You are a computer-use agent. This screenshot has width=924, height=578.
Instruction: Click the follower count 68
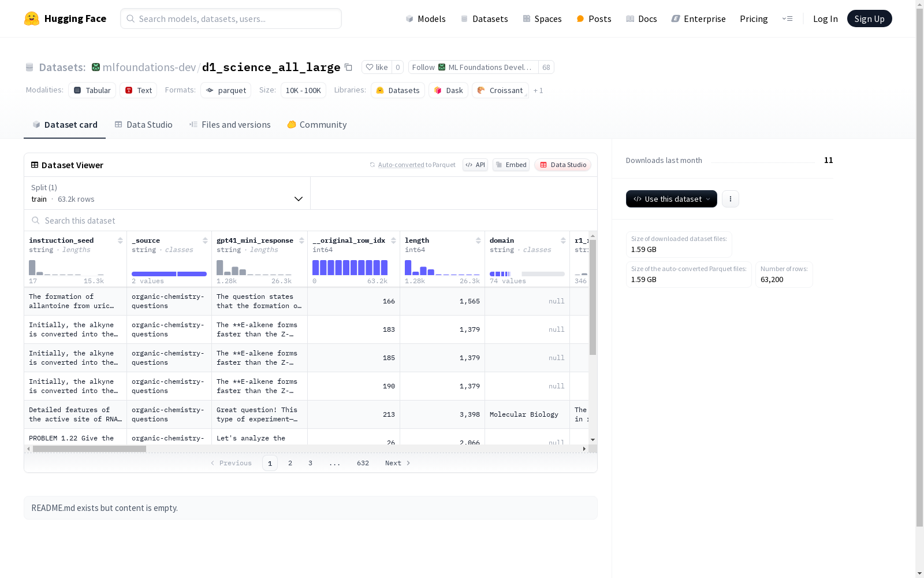[x=546, y=67]
